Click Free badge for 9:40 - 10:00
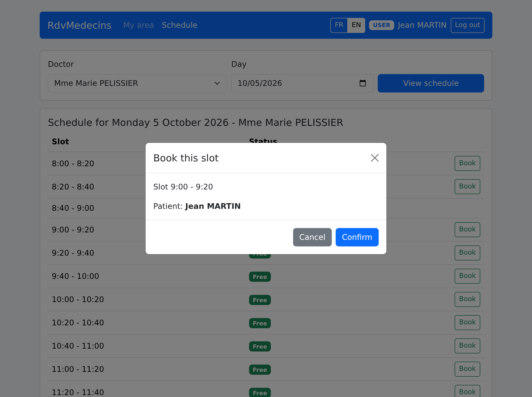 [260, 277]
